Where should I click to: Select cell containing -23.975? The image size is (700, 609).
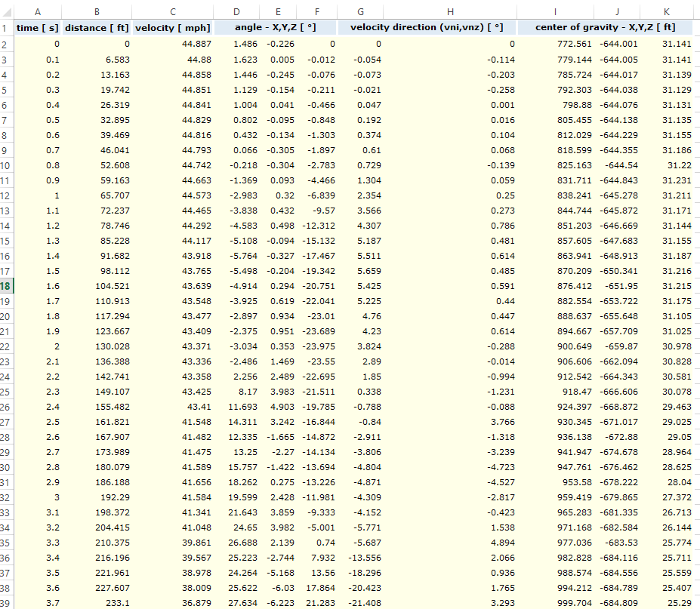pos(316,346)
